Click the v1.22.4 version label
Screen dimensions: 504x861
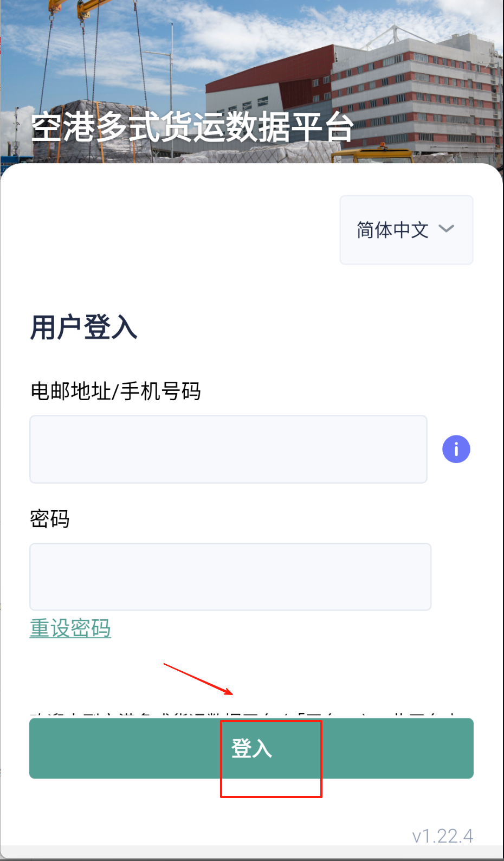click(x=442, y=836)
